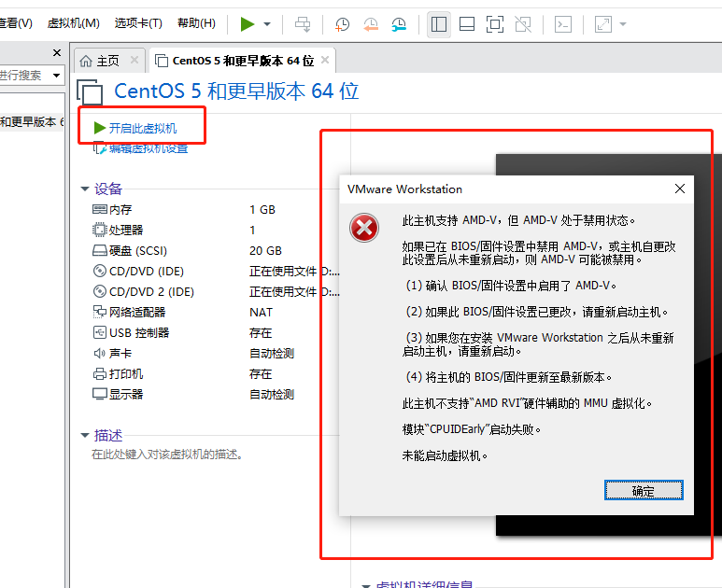Click the send Ctrl+Alt+Del toolbar icon
Image resolution: width=722 pixels, height=588 pixels.
[303, 24]
